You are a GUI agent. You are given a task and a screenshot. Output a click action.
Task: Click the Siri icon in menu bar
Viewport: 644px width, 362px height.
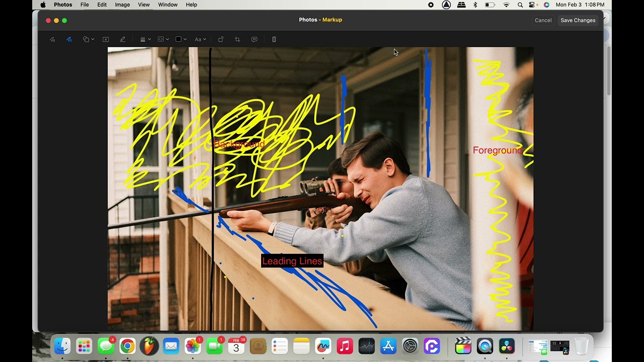pyautogui.click(x=546, y=5)
